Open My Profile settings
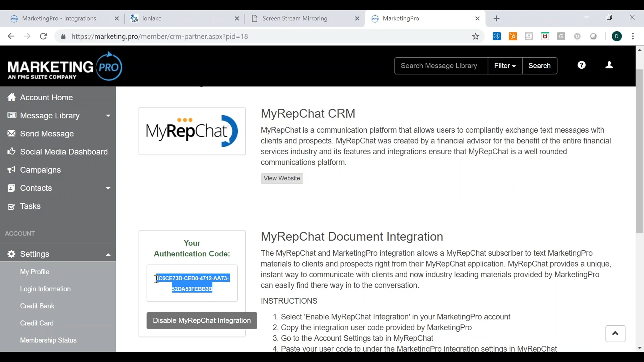 click(35, 272)
